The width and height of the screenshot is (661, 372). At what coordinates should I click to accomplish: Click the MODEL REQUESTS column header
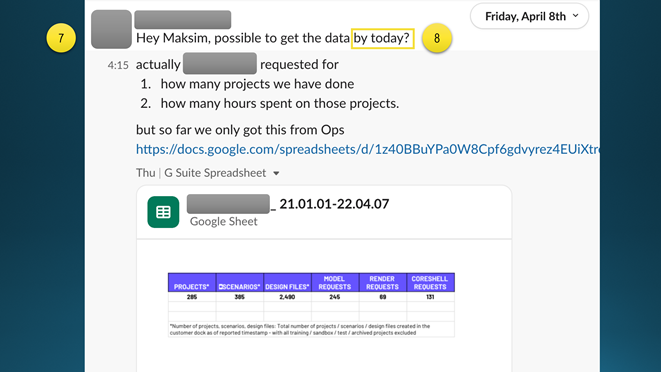(x=335, y=283)
